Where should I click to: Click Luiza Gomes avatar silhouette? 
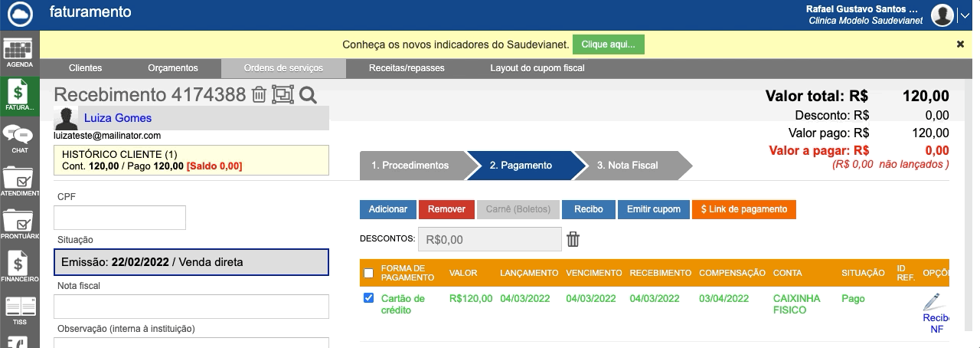click(66, 119)
